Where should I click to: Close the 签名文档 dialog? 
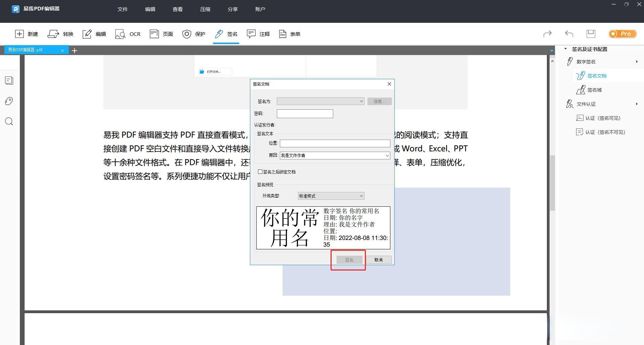389,84
